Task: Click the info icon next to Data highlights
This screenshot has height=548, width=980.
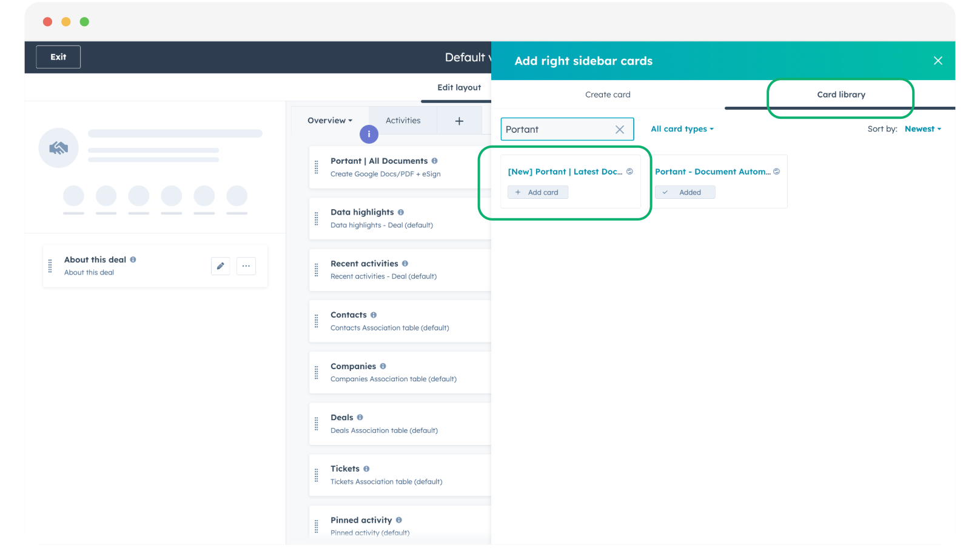Action: [x=401, y=212]
